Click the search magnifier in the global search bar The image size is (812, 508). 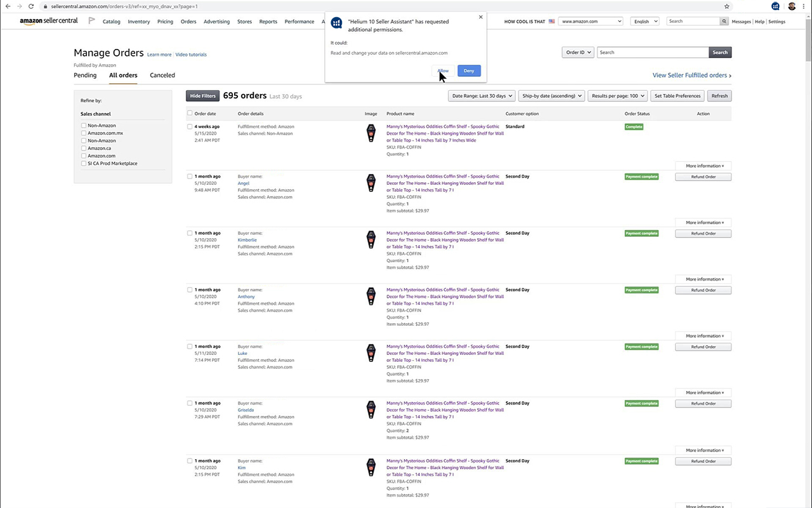(x=724, y=21)
